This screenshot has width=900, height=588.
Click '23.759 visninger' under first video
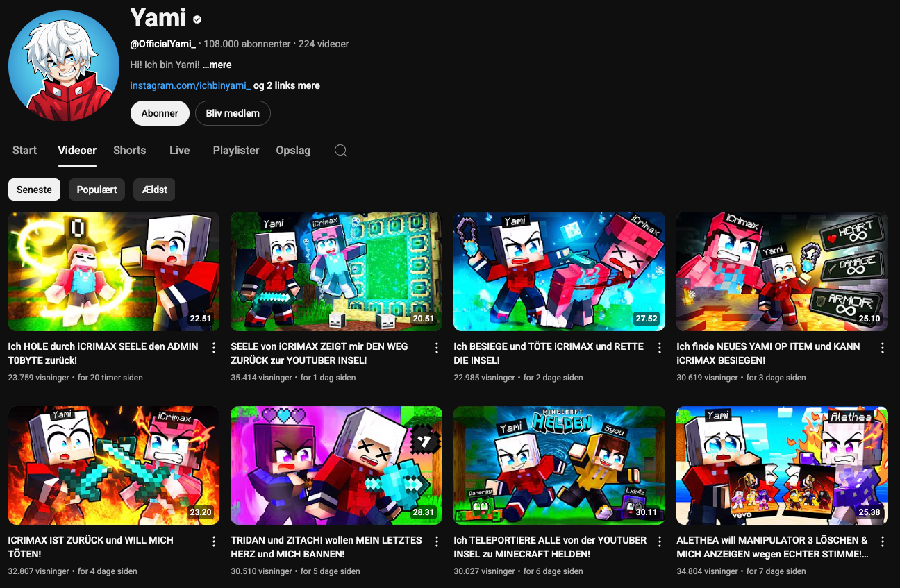tap(39, 378)
